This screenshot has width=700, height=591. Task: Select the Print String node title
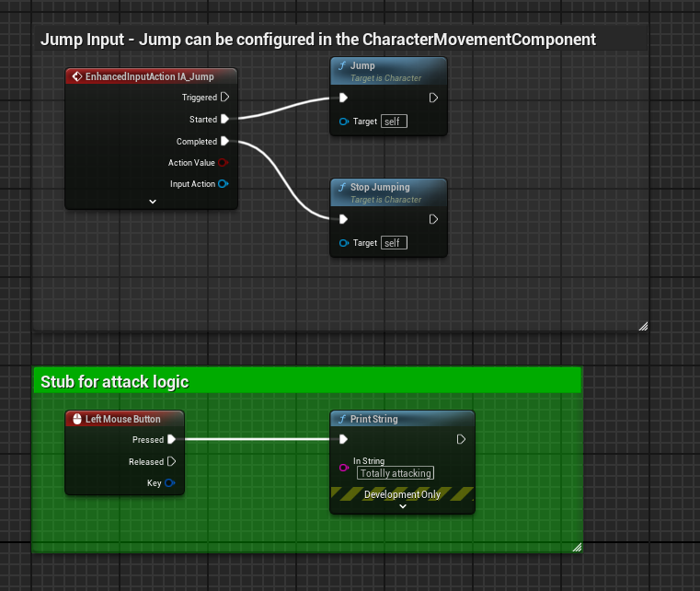[373, 419]
